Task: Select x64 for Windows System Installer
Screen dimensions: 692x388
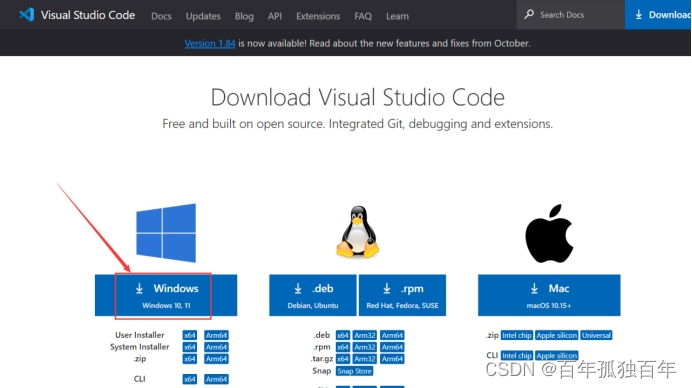Action: coord(190,347)
